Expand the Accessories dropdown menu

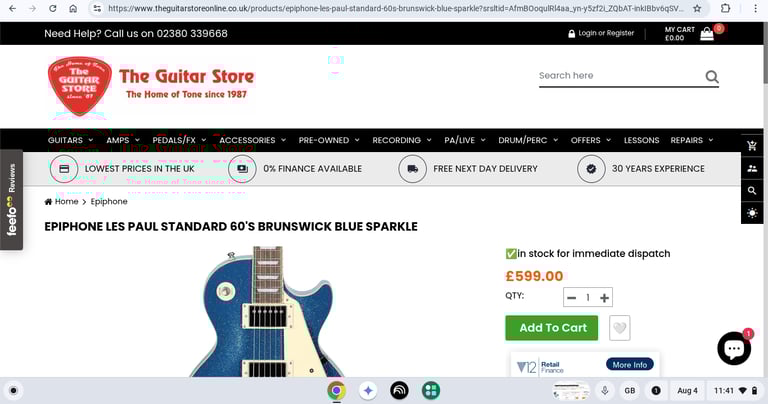pos(252,140)
